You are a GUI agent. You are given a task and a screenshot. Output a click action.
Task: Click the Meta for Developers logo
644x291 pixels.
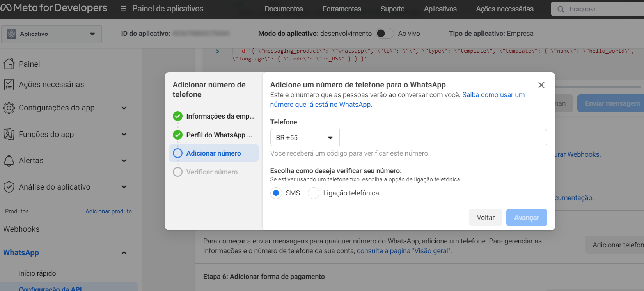coord(53,8)
